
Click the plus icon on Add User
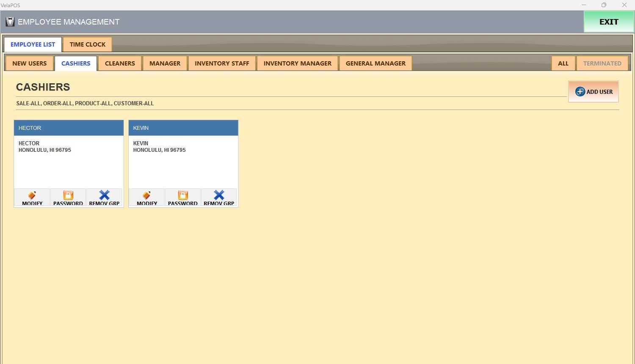click(580, 92)
